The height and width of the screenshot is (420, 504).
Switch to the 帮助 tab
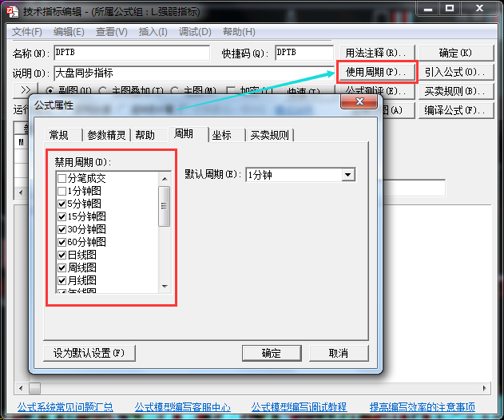click(149, 135)
